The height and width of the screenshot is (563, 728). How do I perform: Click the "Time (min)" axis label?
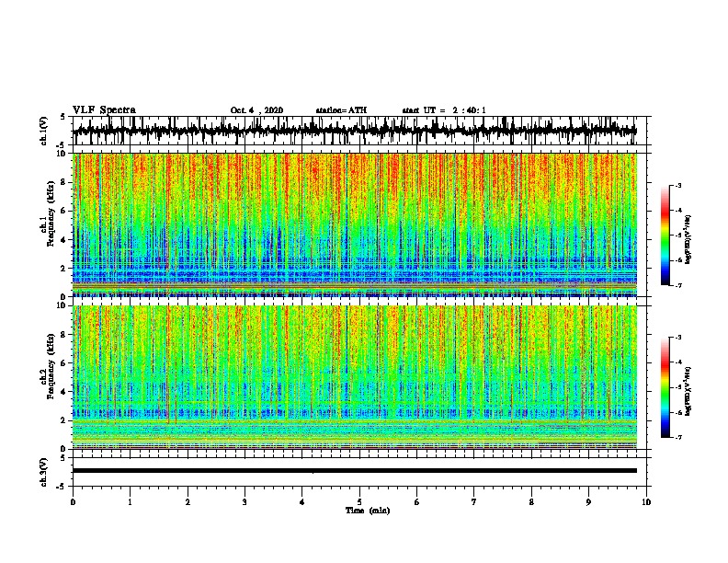coord(368,511)
